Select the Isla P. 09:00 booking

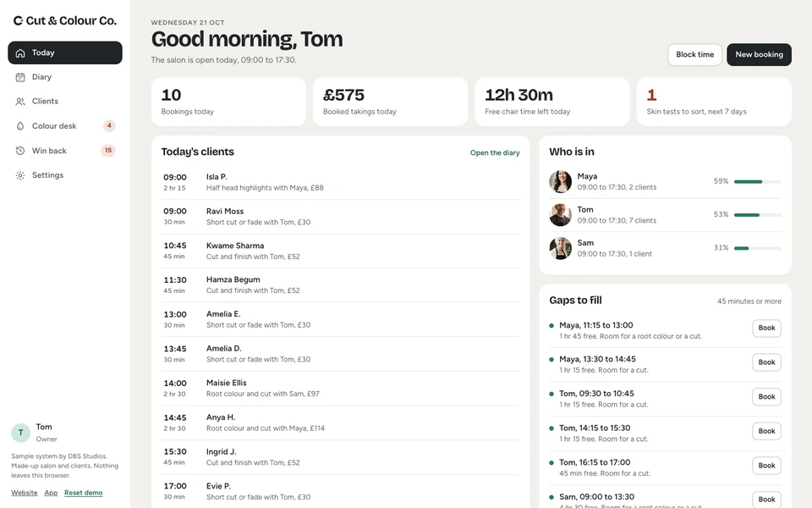tap(341, 182)
